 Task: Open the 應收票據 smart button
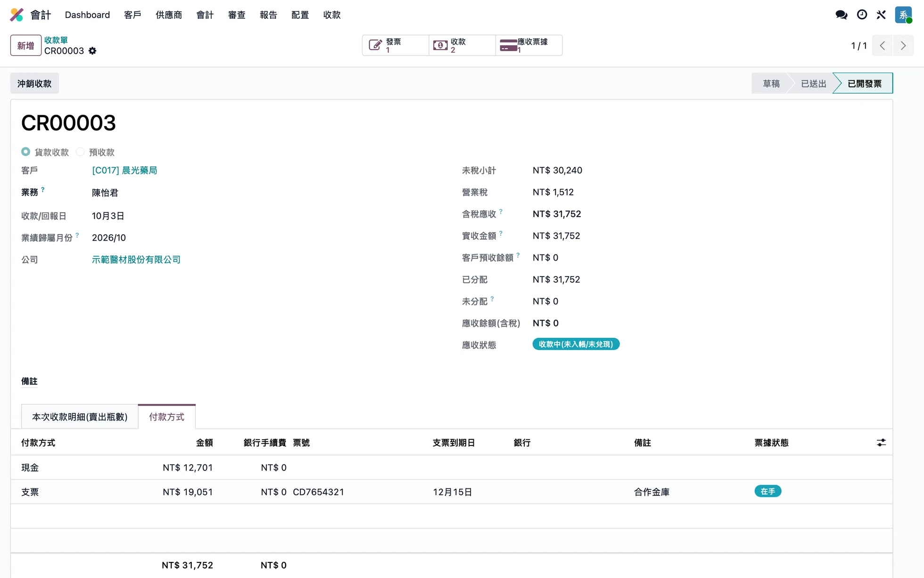coord(529,45)
